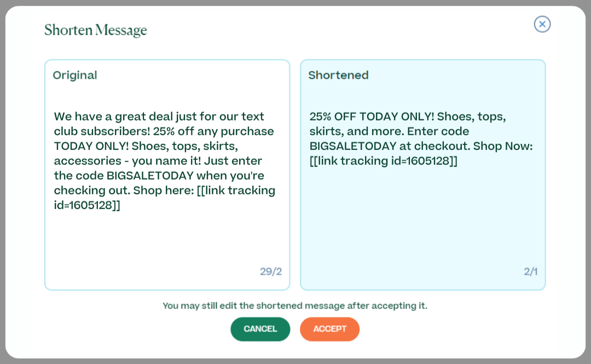This screenshot has height=364, width=591.
Task: Select the Shortened message text area
Action: [x=422, y=138]
